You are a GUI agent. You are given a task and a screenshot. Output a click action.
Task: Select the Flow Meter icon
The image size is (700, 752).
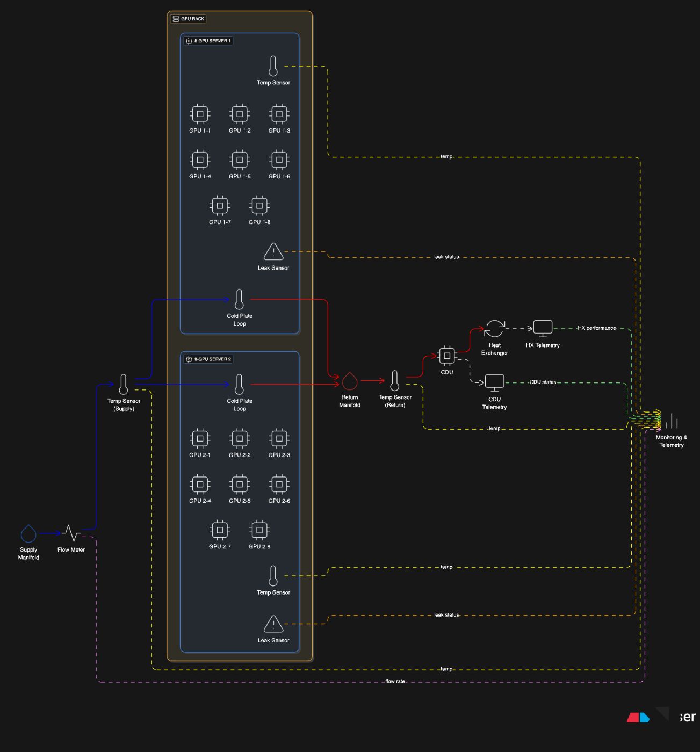[x=71, y=533]
